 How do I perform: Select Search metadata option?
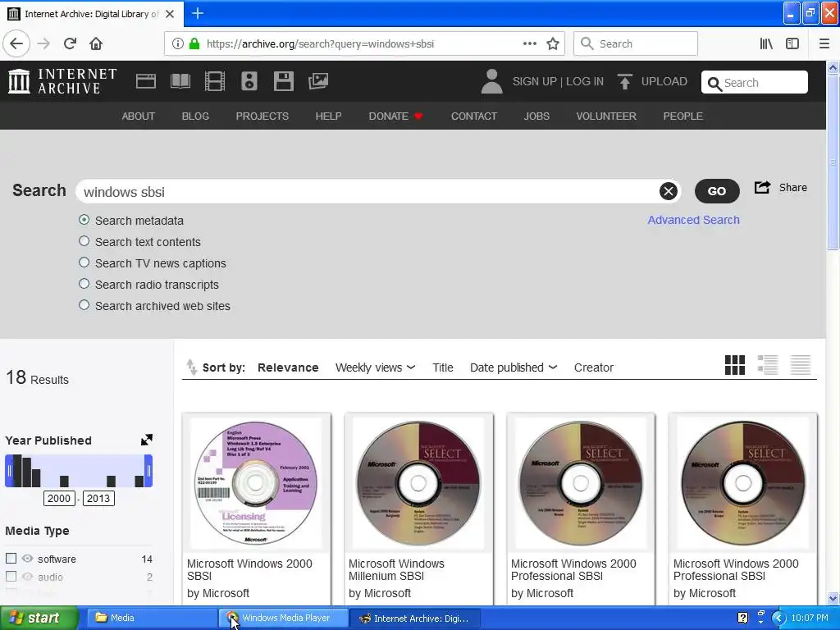click(x=84, y=220)
